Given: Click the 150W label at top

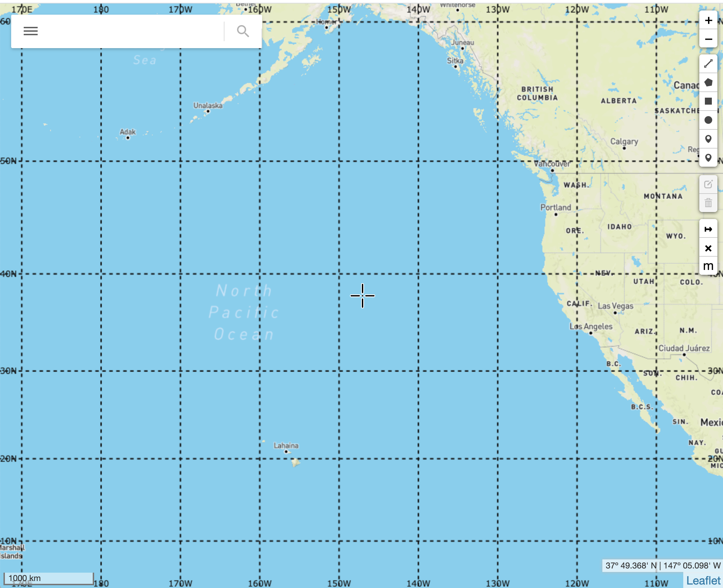Looking at the screenshot, I should 339,9.
